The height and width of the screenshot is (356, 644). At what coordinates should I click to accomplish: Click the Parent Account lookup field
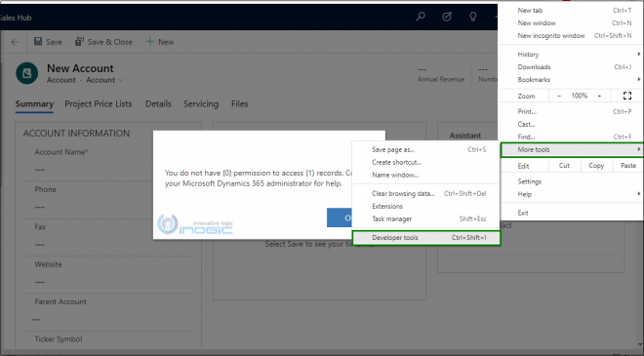(108, 320)
